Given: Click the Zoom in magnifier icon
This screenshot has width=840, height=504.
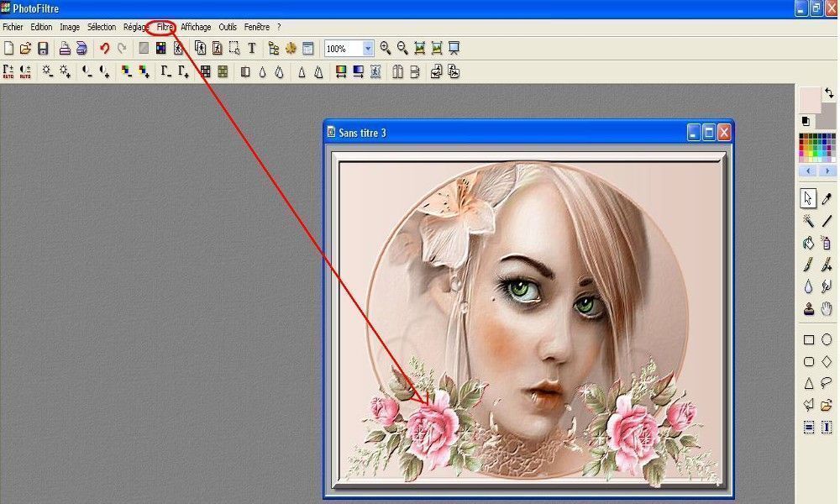Looking at the screenshot, I should (x=386, y=48).
